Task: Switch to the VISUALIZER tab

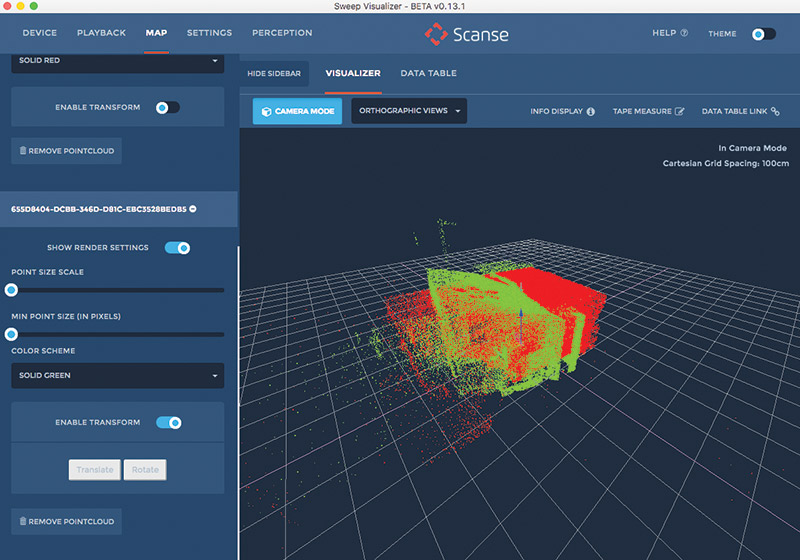Action: [x=353, y=73]
